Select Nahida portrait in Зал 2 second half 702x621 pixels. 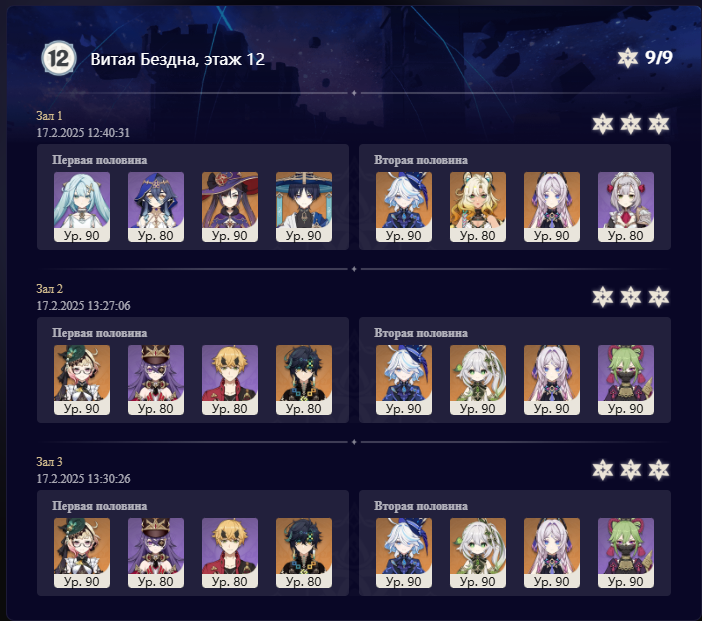[x=478, y=380]
